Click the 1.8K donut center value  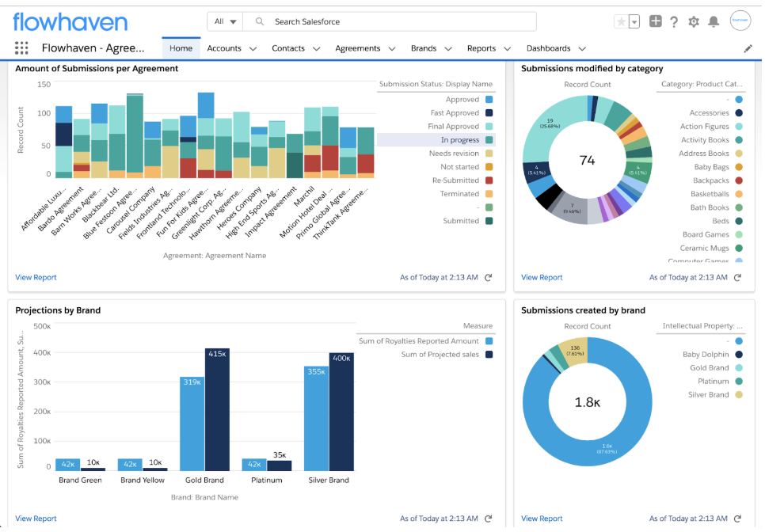(x=587, y=402)
